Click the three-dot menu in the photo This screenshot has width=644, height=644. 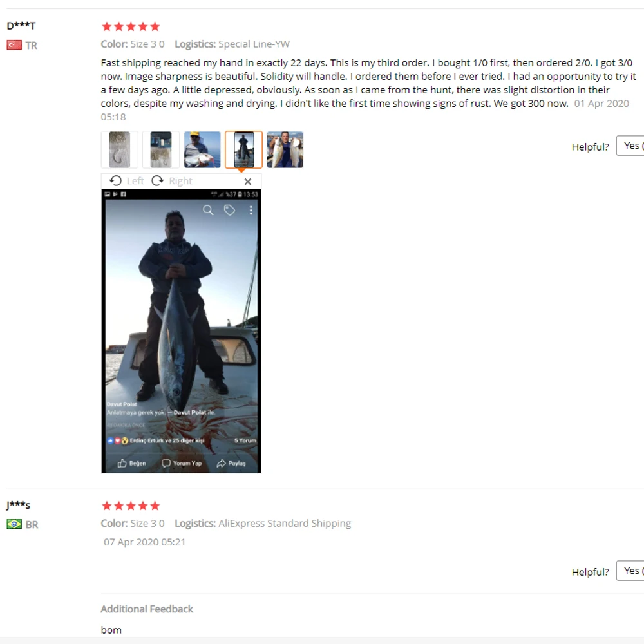(x=251, y=211)
